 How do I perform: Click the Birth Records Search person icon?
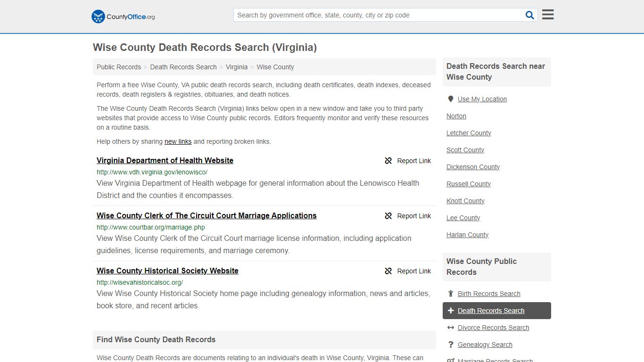pyautogui.click(x=451, y=294)
